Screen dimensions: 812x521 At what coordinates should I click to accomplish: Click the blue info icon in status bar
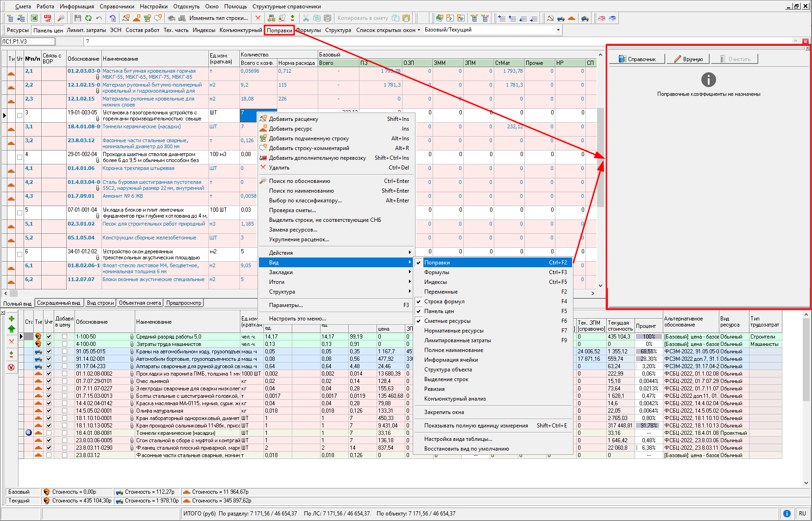[787, 513]
